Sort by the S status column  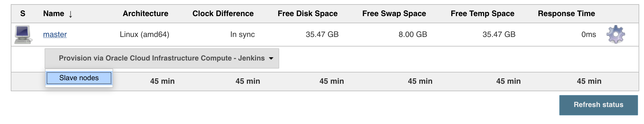coord(23,14)
